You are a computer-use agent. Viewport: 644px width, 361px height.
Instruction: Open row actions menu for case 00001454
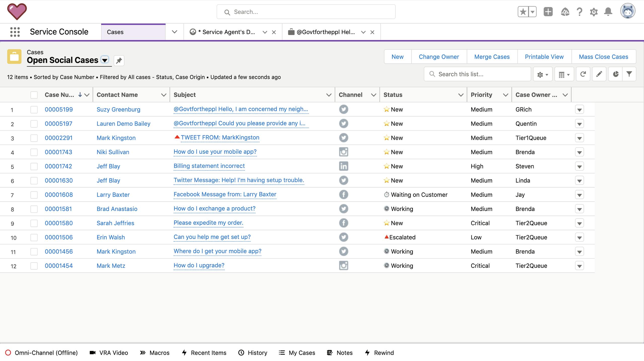pyautogui.click(x=579, y=266)
